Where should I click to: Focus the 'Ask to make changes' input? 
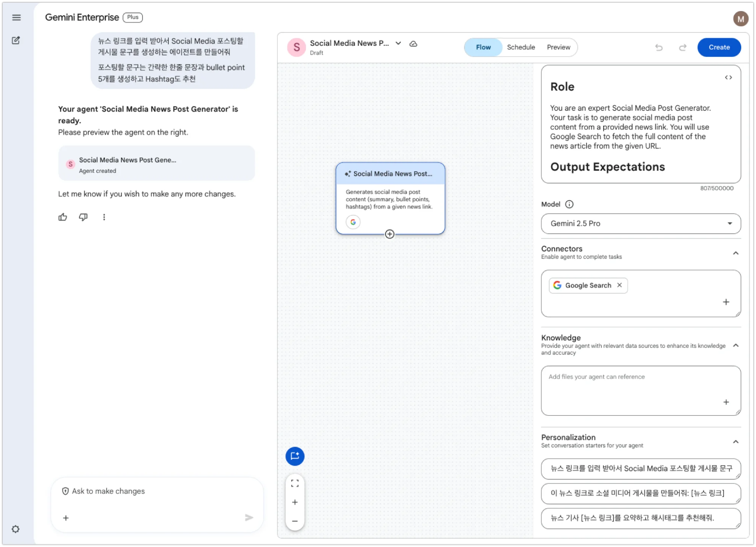tap(157, 491)
